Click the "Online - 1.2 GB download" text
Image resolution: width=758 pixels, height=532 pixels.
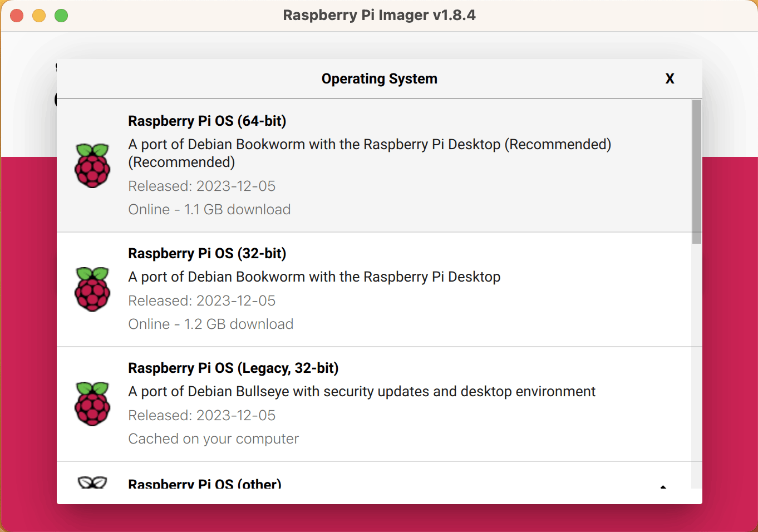coord(210,324)
